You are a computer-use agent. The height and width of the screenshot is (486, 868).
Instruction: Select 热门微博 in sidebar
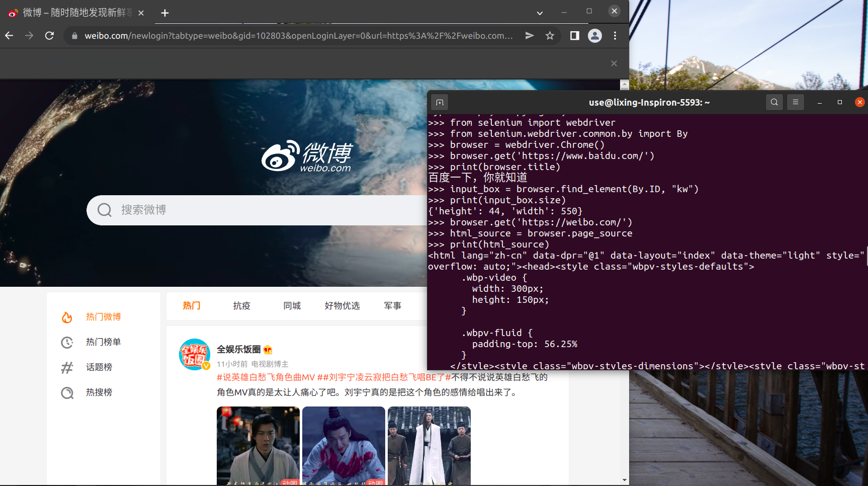click(x=103, y=317)
